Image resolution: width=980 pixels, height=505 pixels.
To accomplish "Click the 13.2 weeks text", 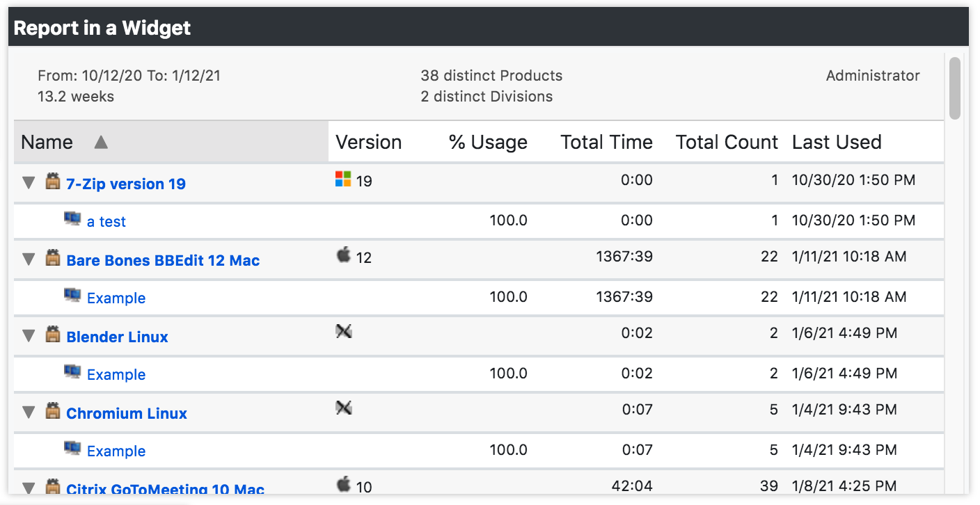I will click(76, 97).
